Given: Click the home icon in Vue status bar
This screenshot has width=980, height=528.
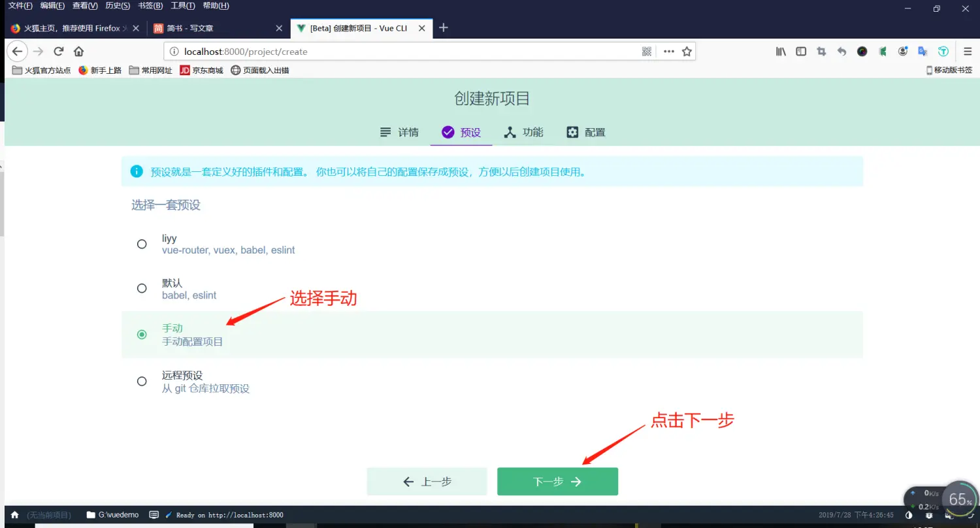Looking at the screenshot, I should [15, 515].
